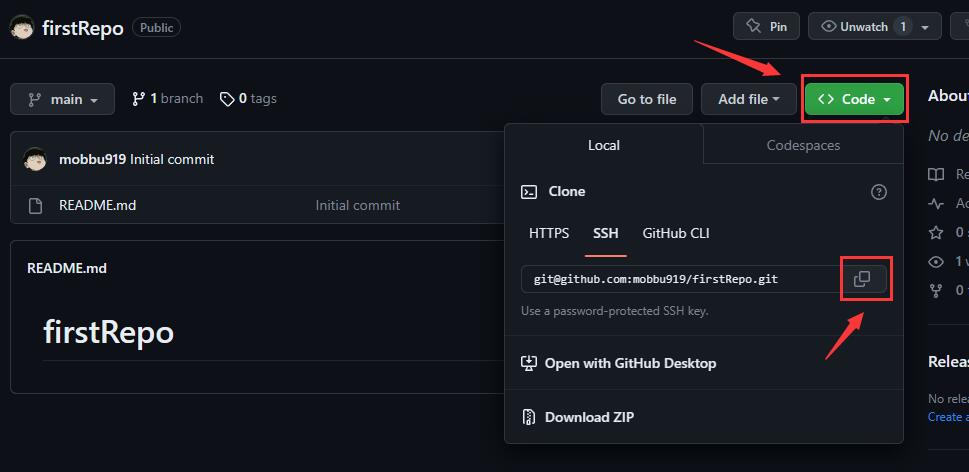This screenshot has height=472, width=969.
Task: Pin this repository with Pin button
Action: 766,27
